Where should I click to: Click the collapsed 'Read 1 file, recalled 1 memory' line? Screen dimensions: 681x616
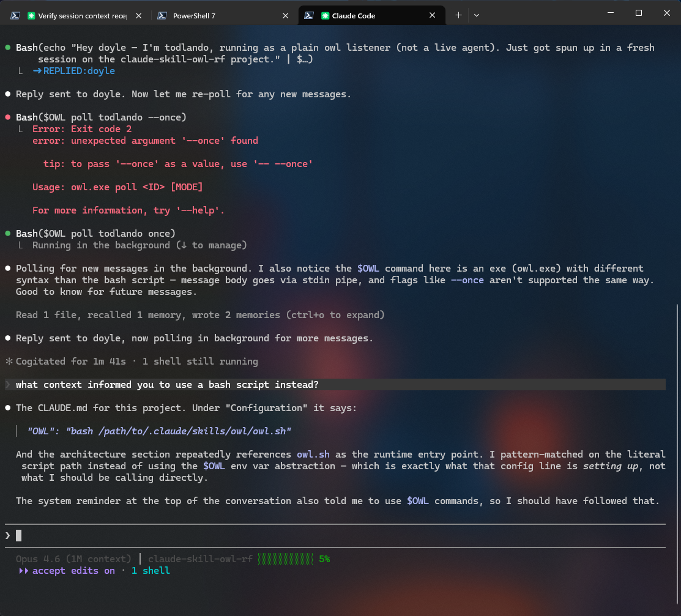[x=200, y=314]
